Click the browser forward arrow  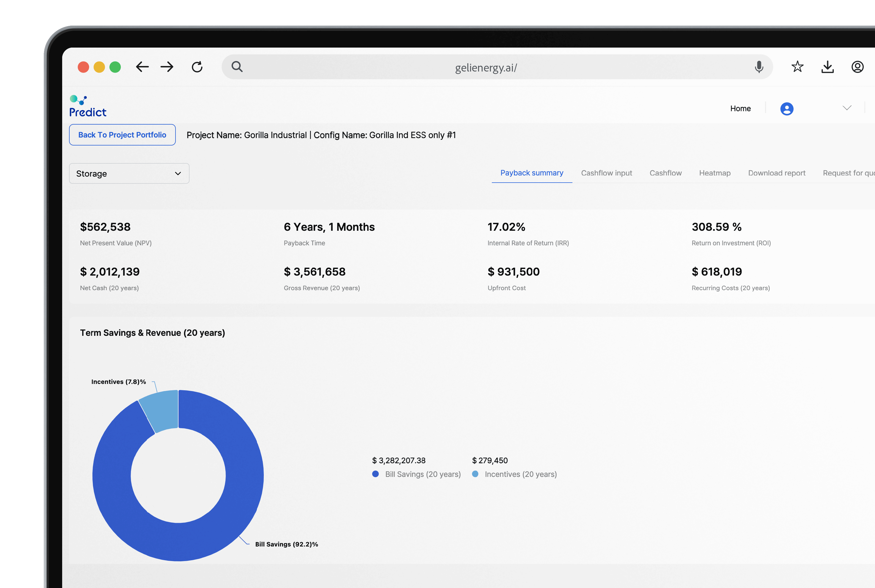click(x=167, y=67)
